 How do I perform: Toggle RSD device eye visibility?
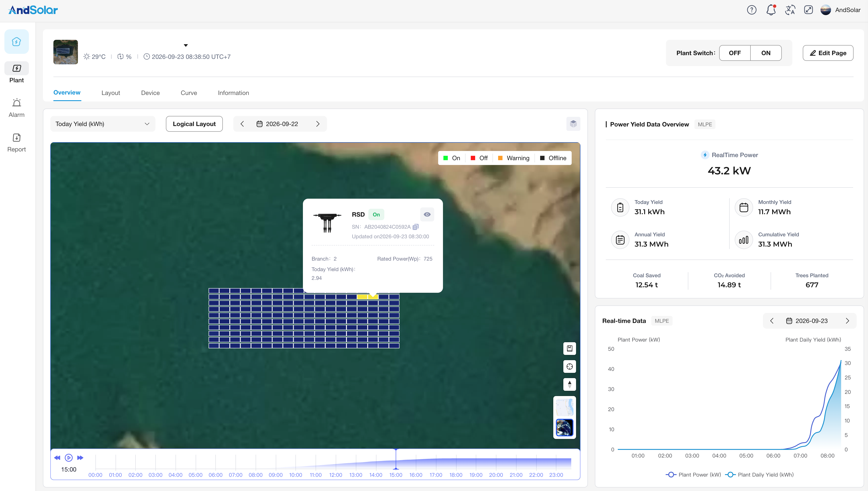(427, 214)
